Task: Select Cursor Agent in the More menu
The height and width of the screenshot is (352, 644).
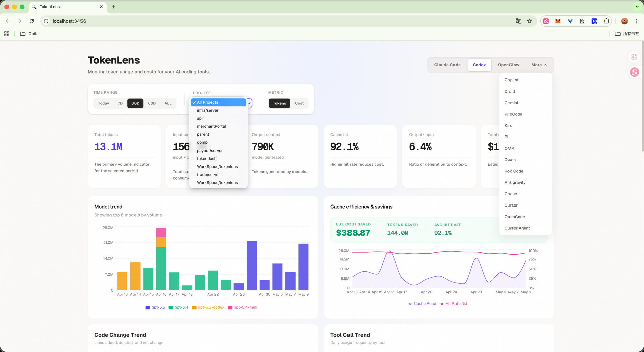Action: point(525,228)
